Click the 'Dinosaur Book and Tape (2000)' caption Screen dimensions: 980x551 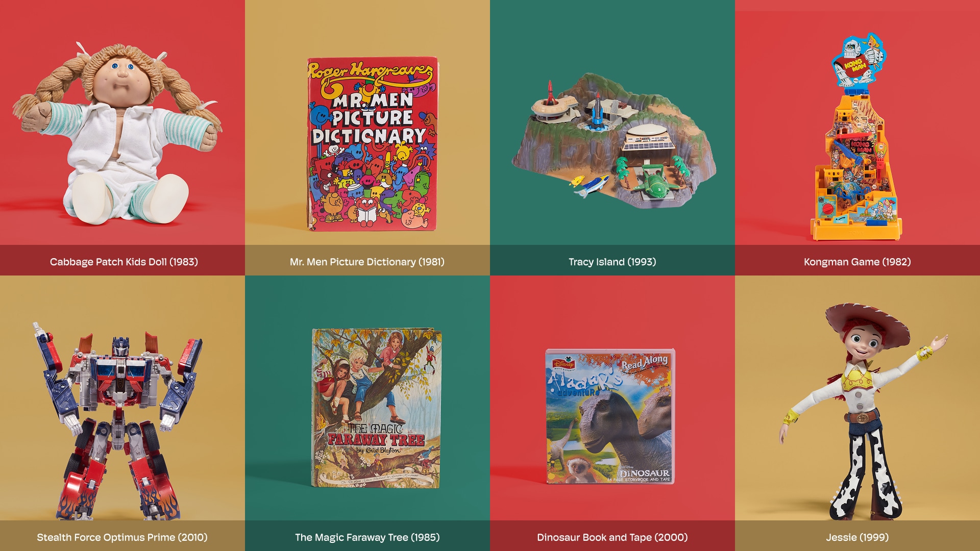coord(612,537)
